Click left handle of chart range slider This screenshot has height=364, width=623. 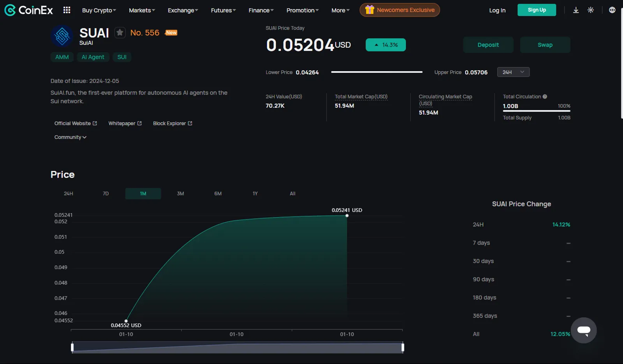(x=72, y=347)
